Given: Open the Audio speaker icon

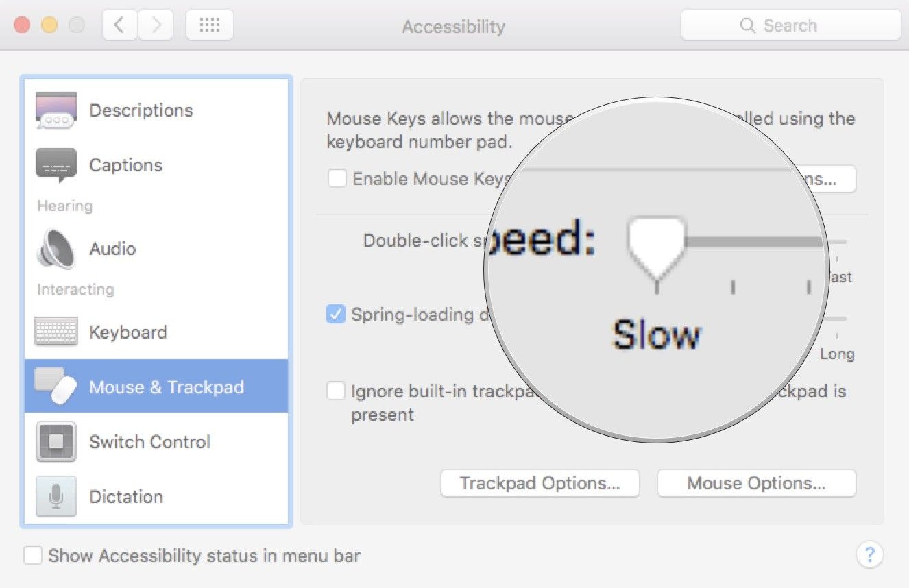Looking at the screenshot, I should 56,249.
